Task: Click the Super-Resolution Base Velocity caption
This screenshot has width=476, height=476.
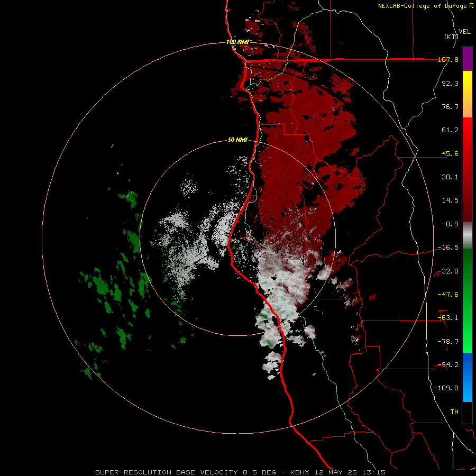Action: (x=241, y=472)
